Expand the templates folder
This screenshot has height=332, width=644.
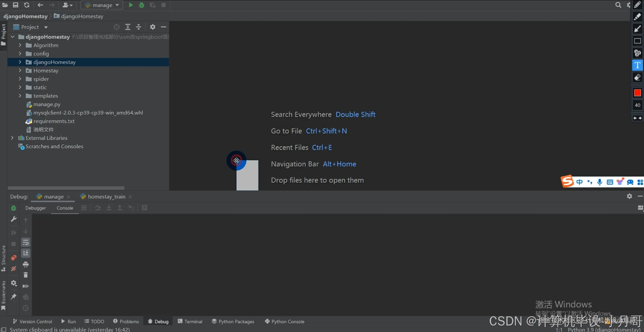(x=20, y=96)
